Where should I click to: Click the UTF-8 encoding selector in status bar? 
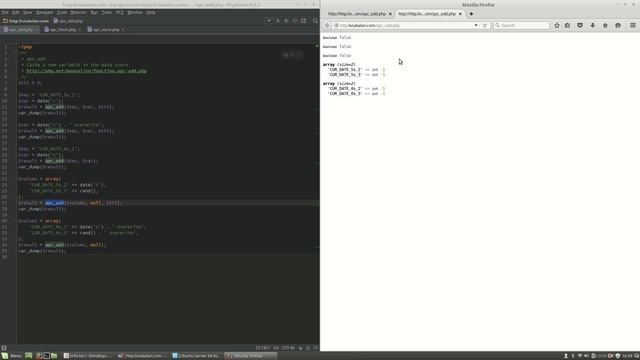[x=288, y=348]
